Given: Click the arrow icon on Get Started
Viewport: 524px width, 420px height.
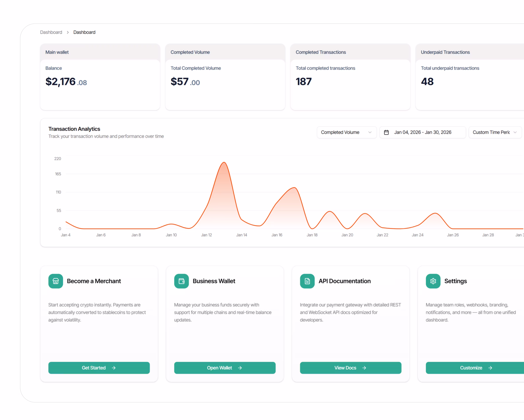Looking at the screenshot, I should (114, 368).
